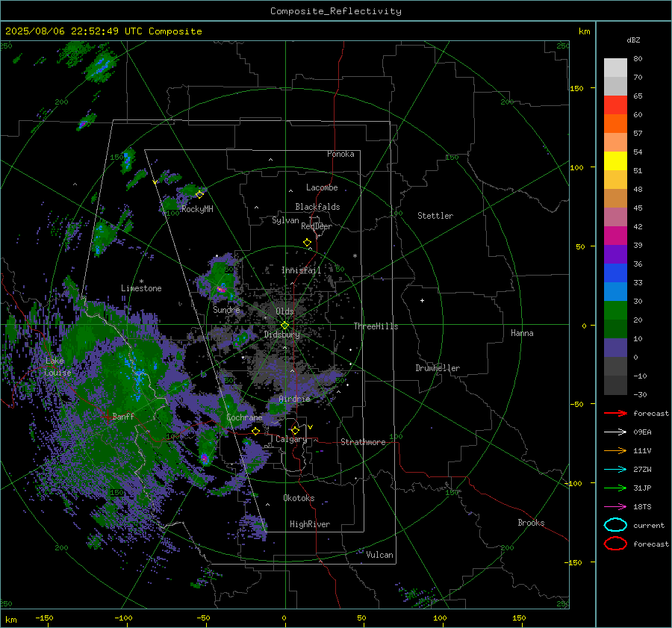Image resolution: width=672 pixels, height=628 pixels.
Task: Click the Drumheller city label
Action: click(438, 368)
